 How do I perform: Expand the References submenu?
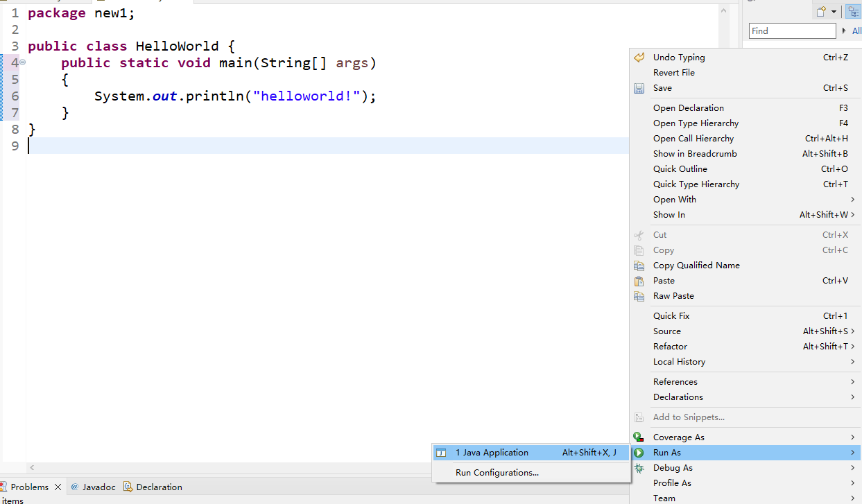pyautogui.click(x=852, y=382)
